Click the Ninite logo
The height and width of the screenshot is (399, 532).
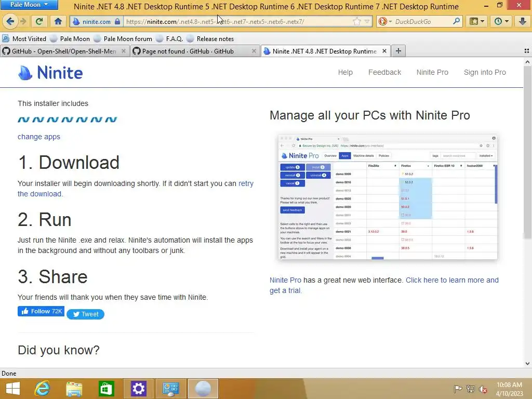point(50,73)
